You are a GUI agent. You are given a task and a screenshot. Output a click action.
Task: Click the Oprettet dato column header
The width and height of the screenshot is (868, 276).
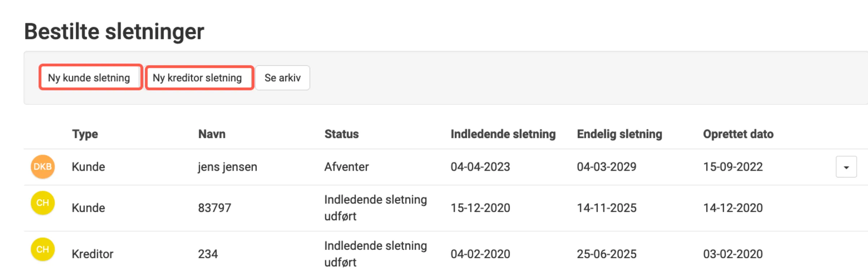738,134
